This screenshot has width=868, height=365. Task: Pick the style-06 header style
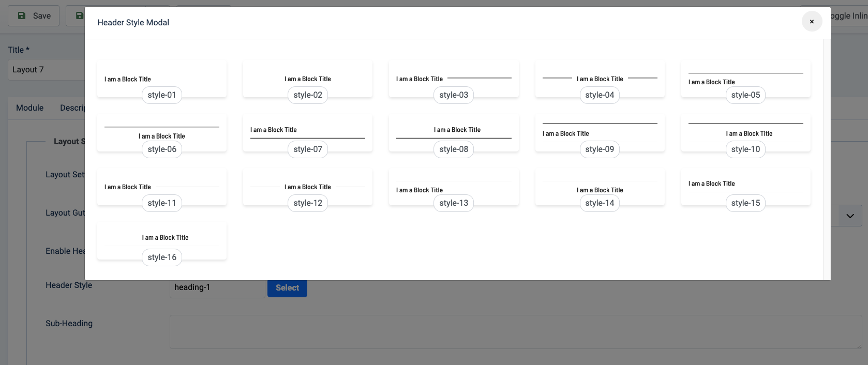tap(161, 133)
